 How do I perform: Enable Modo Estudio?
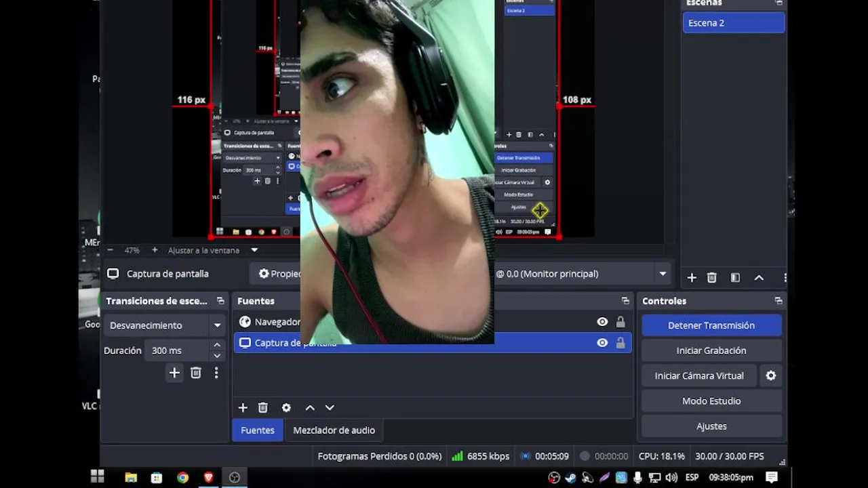711,401
